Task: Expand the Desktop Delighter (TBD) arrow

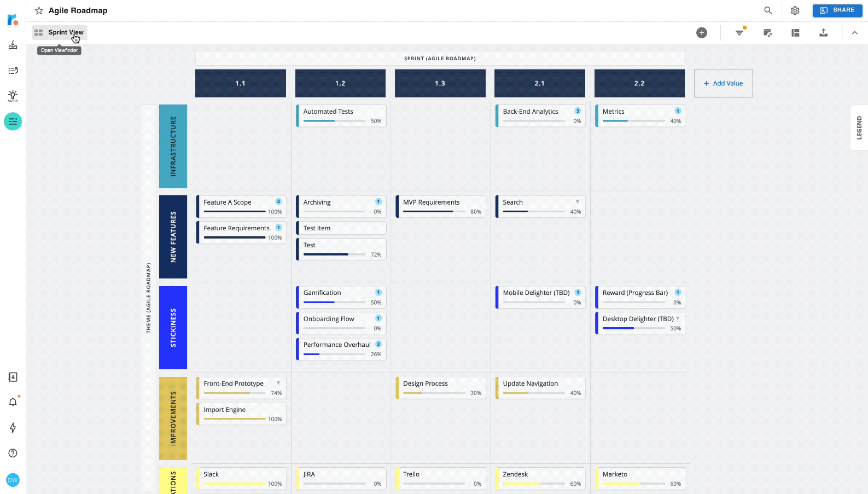Action: coord(678,318)
